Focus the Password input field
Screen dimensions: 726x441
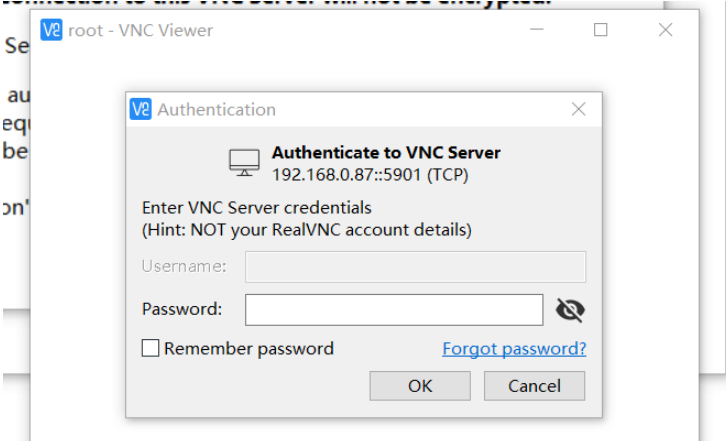click(x=394, y=309)
